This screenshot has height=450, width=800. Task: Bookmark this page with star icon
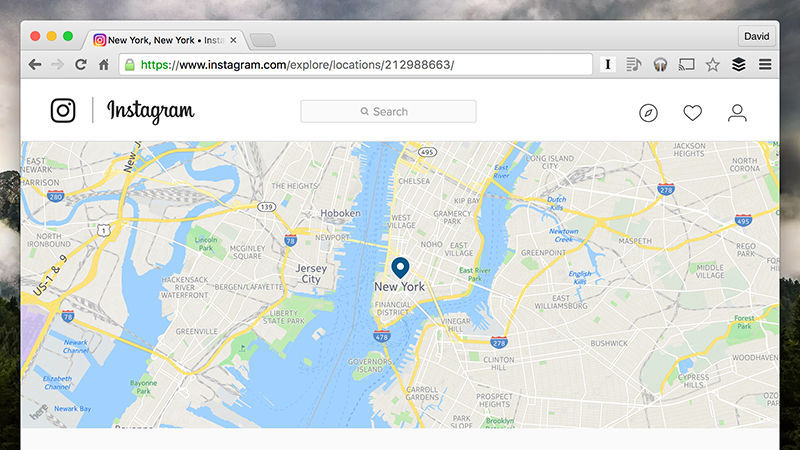pos(713,65)
